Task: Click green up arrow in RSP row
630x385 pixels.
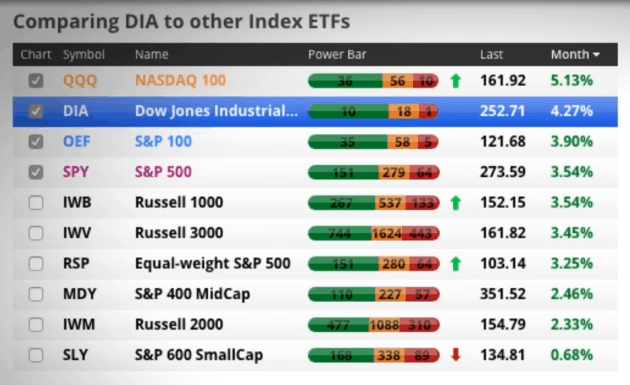Action: click(x=455, y=264)
